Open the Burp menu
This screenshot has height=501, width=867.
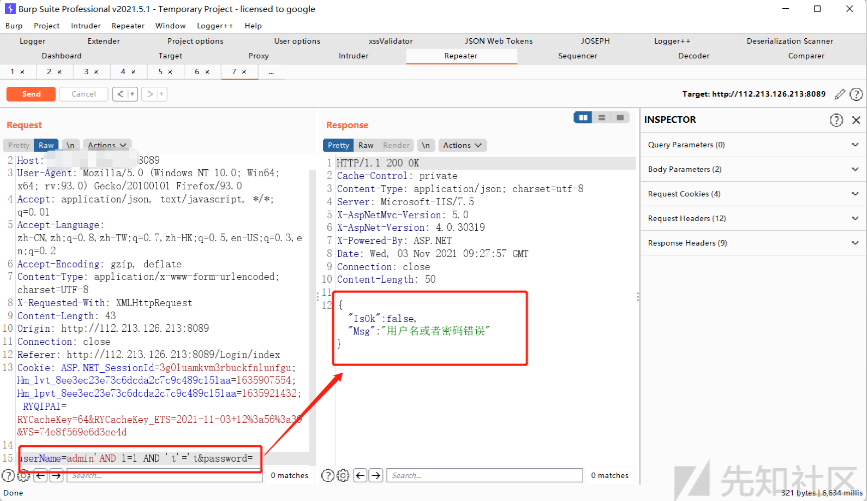click(14, 25)
